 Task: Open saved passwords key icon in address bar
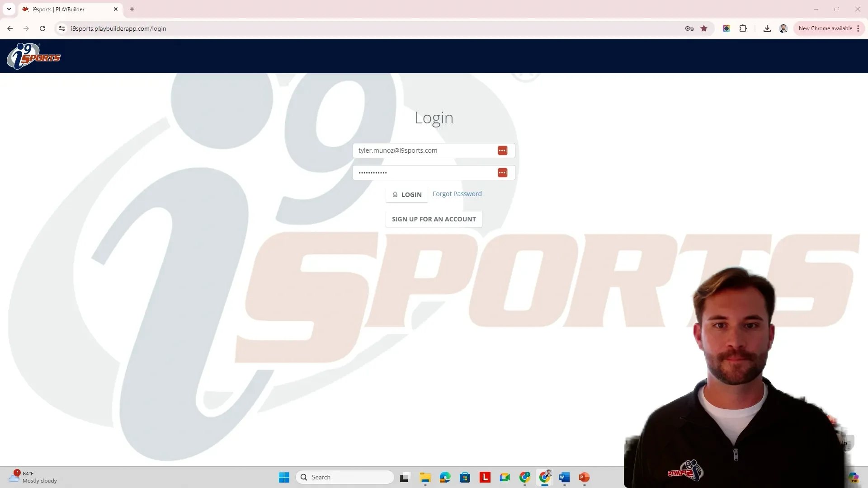point(689,28)
